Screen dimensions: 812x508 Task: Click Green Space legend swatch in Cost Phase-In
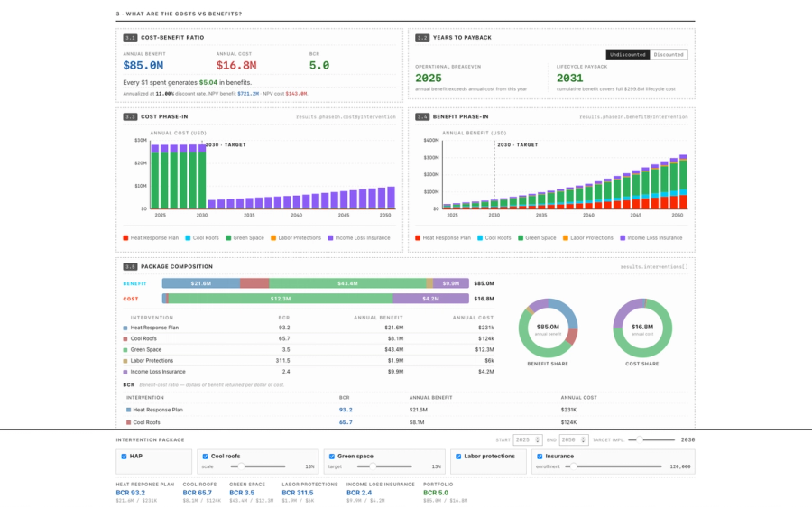(x=228, y=238)
